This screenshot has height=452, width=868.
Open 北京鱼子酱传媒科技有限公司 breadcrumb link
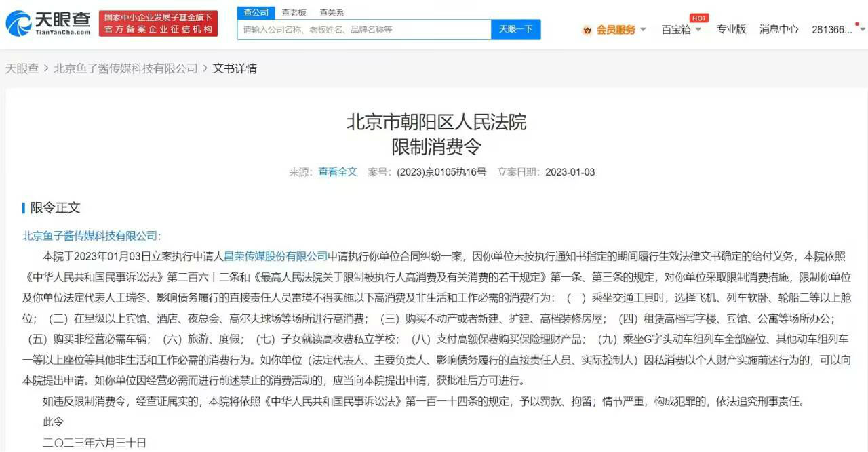click(x=125, y=68)
